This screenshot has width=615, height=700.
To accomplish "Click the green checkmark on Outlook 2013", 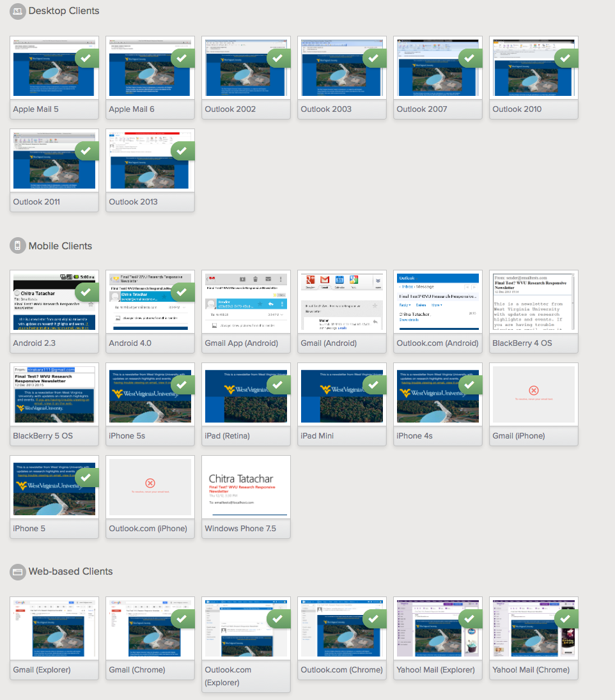I will pos(183,151).
